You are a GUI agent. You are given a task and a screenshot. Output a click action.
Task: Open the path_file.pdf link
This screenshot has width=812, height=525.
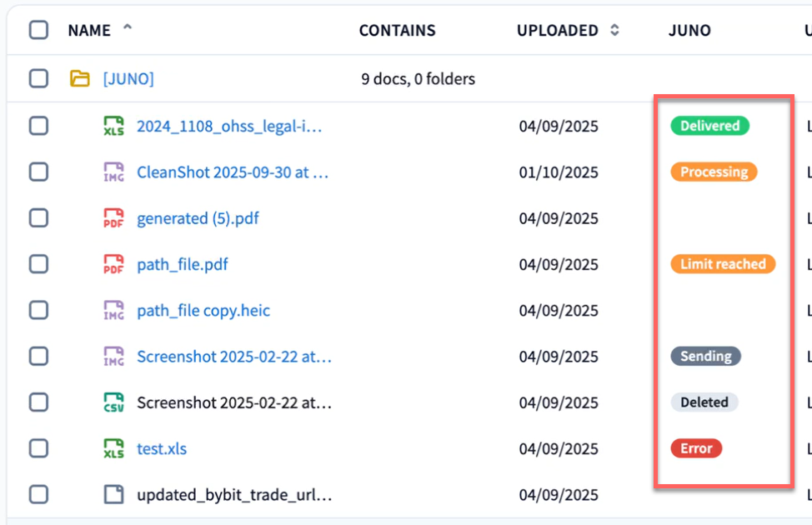point(183,265)
